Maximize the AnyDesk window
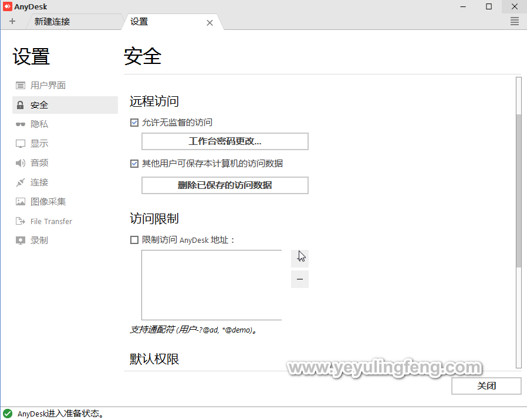Image resolution: width=527 pixels, height=420 pixels. [489, 6]
